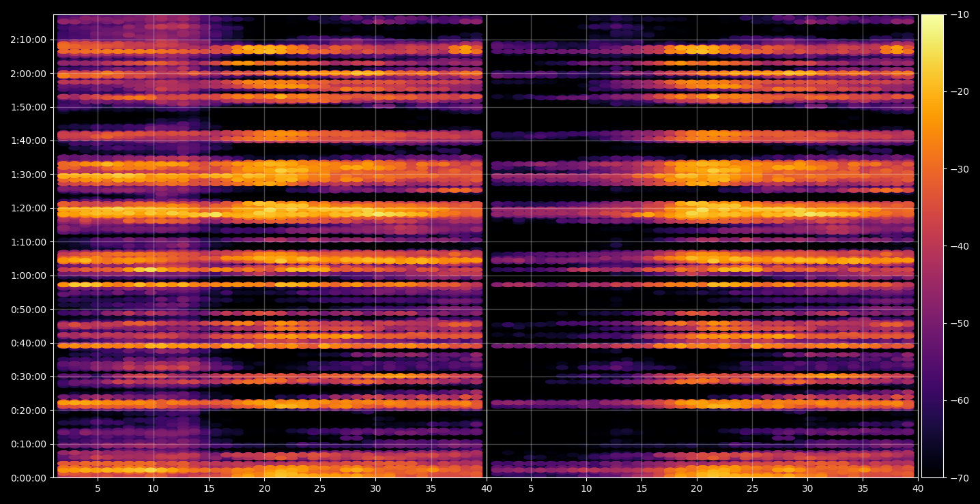Select the 1:30:00 time axis label
Image resolution: width=980 pixels, height=504 pixels.
(28, 174)
